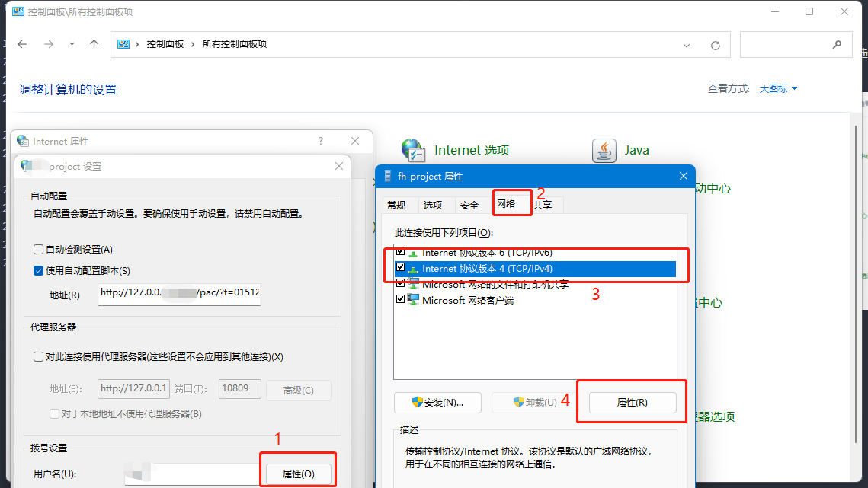Open the Java control panel icon
This screenshot has width=868, height=488.
pyautogui.click(x=604, y=150)
